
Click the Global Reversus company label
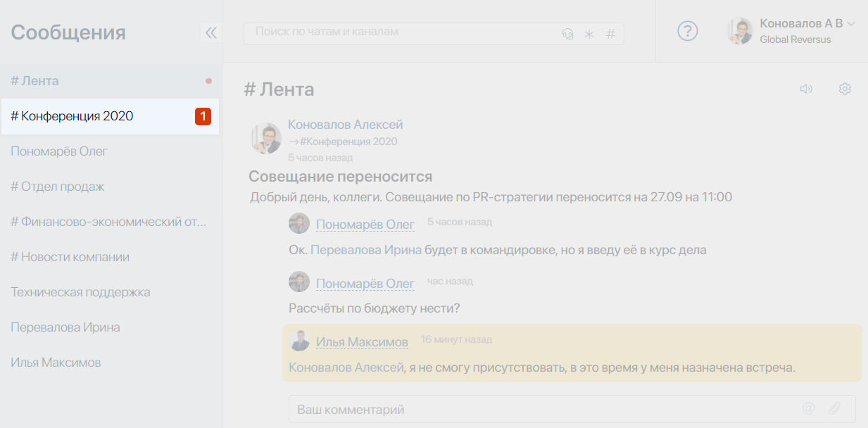click(795, 39)
